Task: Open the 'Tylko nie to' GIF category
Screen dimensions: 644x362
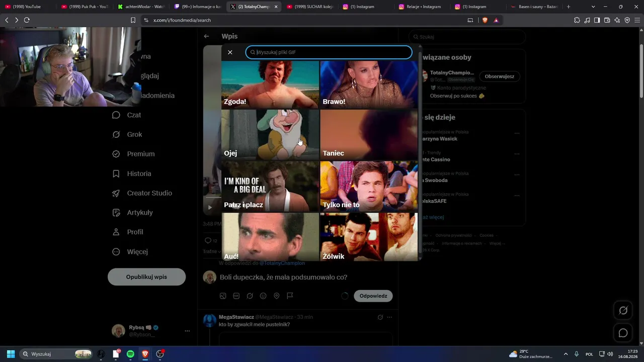Action: tap(369, 186)
